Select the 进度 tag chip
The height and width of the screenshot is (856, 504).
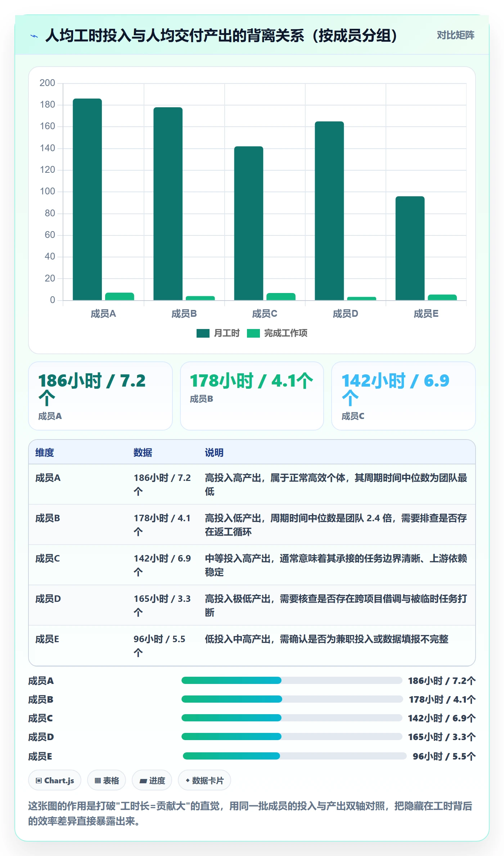pos(152,780)
